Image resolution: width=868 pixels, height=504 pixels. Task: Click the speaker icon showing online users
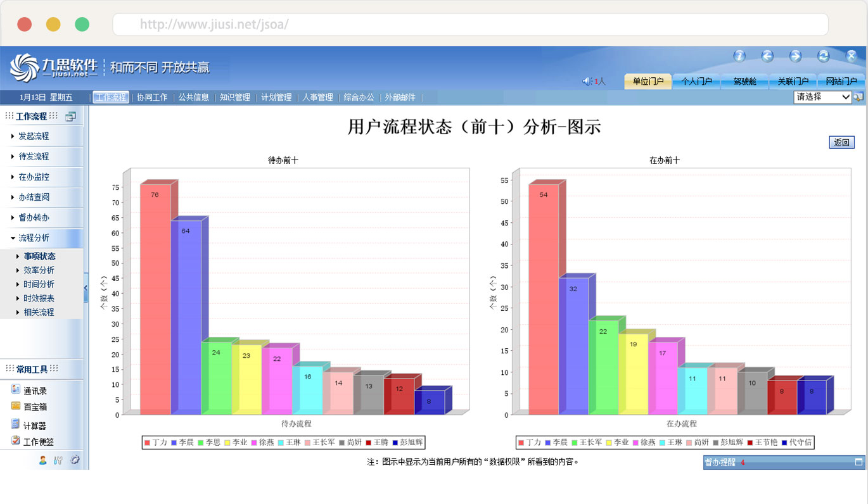pos(587,81)
